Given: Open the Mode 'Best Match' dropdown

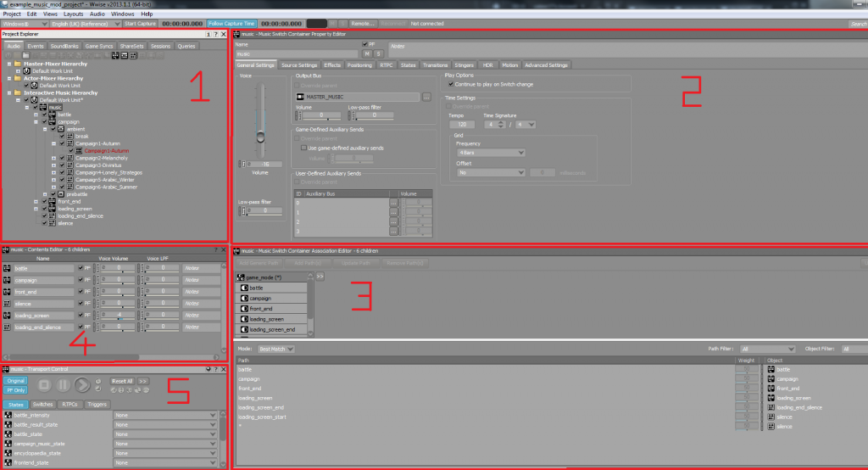Looking at the screenshot, I should click(275, 349).
